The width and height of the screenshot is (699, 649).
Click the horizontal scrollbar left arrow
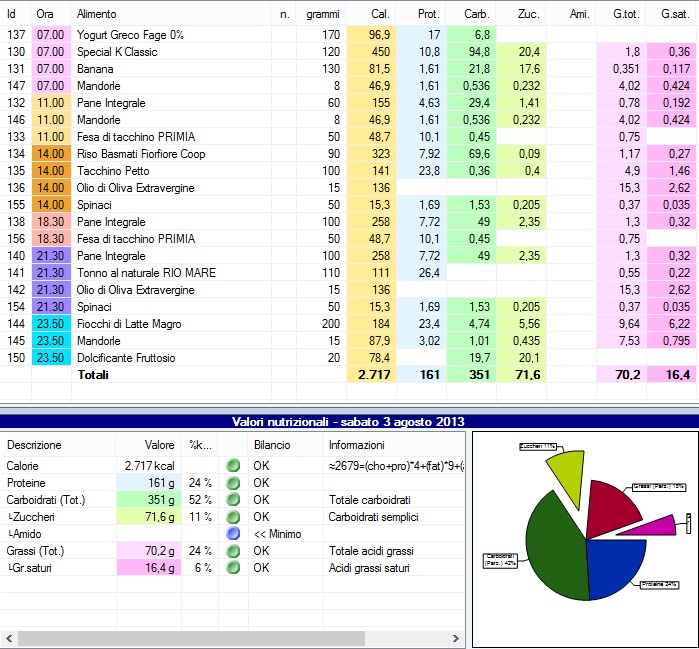(x=8, y=638)
